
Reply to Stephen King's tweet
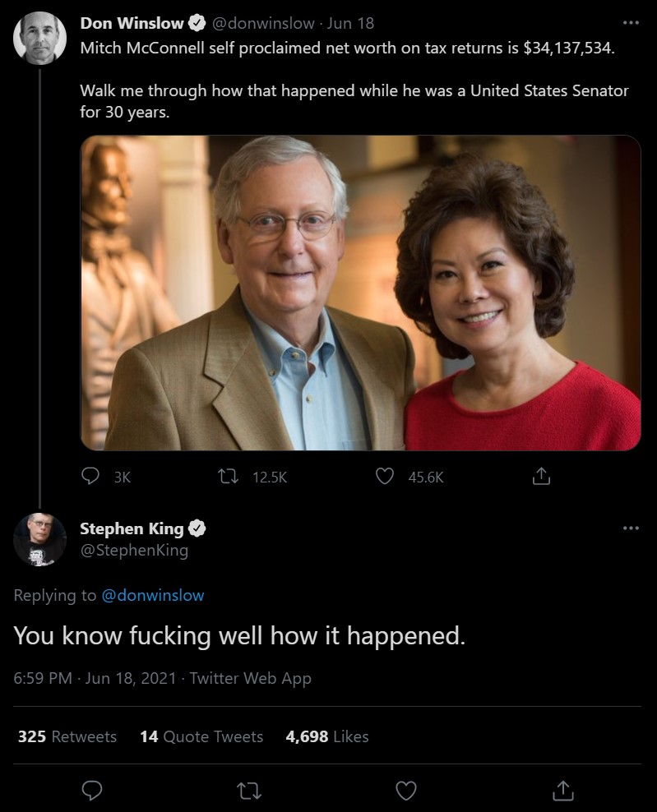click(x=93, y=790)
